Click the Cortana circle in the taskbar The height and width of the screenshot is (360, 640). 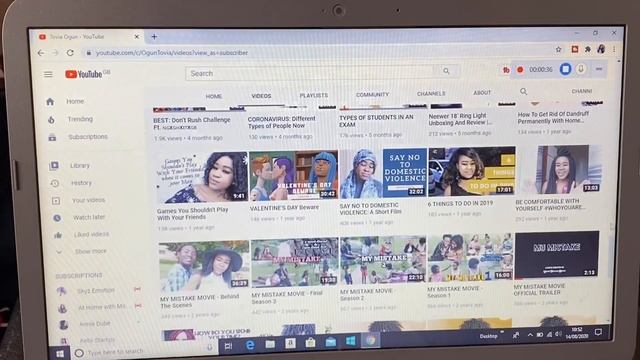point(79,353)
